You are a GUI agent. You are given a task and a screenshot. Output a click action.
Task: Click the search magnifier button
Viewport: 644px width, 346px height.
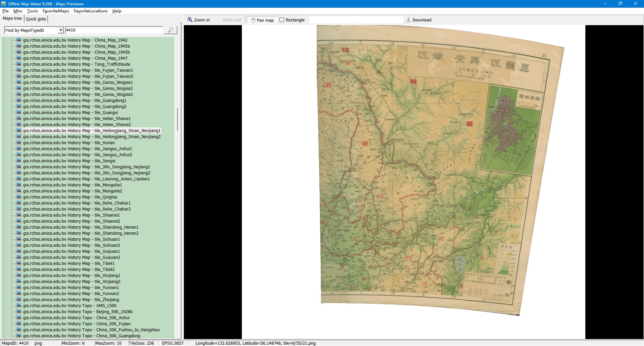point(170,30)
